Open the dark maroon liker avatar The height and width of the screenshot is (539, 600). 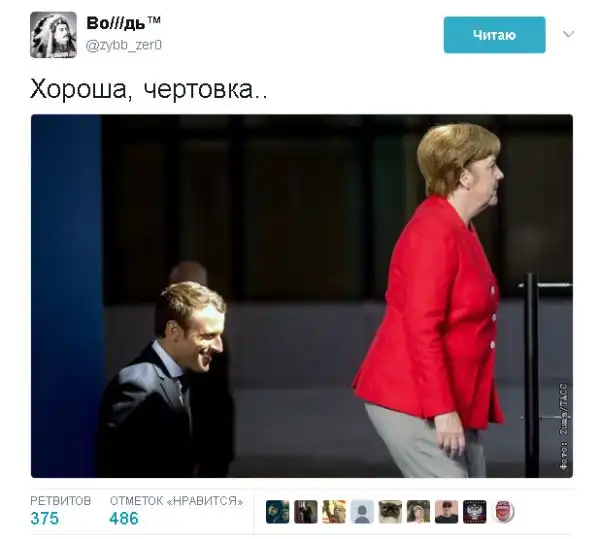[x=305, y=511]
